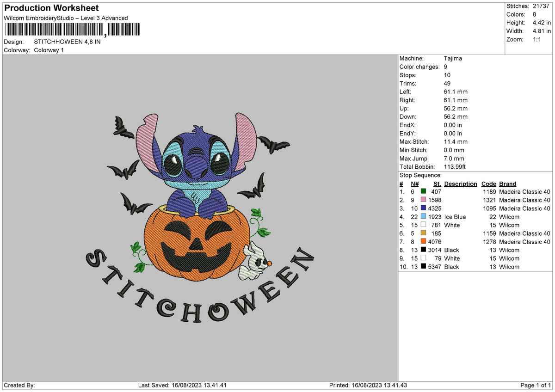Choose the orange swatch with 4076 stitches
The image size is (555, 392).
coord(423,241)
